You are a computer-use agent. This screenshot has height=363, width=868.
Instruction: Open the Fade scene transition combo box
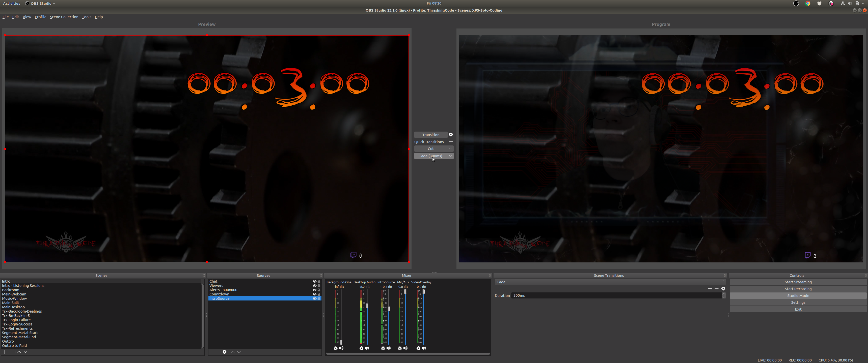tap(610, 282)
